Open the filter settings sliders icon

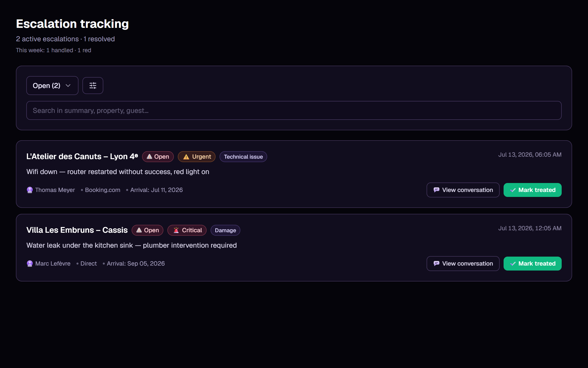pos(93,86)
